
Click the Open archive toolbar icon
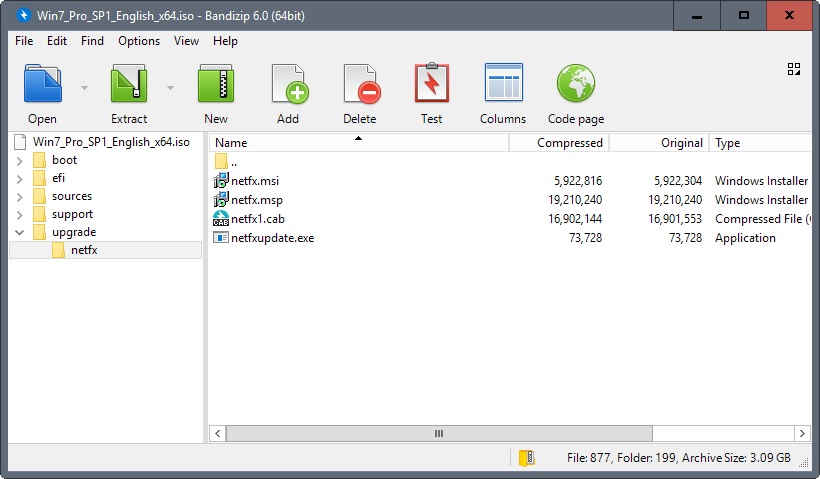[x=43, y=83]
